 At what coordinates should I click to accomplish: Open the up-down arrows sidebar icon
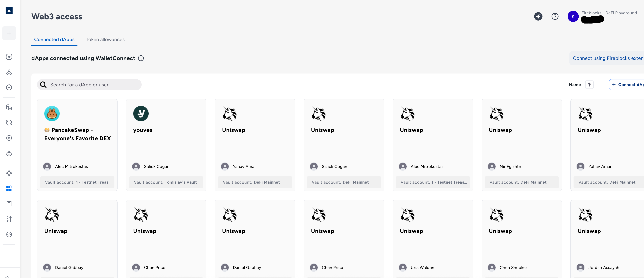point(9,219)
